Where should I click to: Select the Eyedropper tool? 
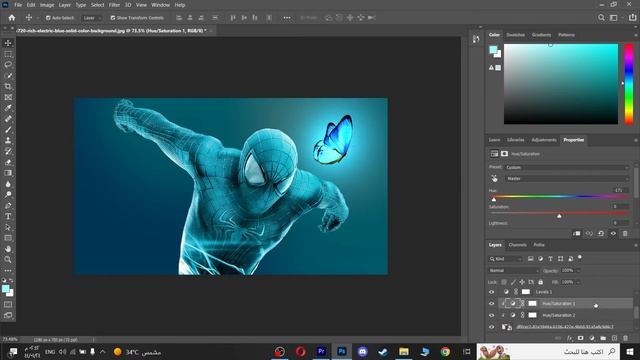tap(8, 108)
